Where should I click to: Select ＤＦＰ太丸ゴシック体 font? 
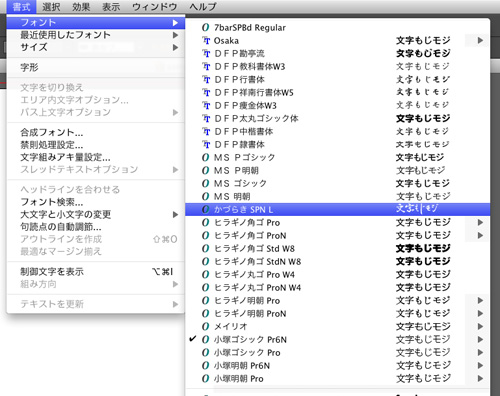337,118
